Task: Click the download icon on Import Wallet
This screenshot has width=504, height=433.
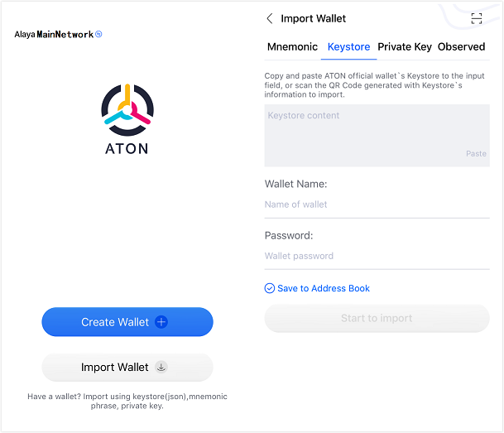Action: 161,367
